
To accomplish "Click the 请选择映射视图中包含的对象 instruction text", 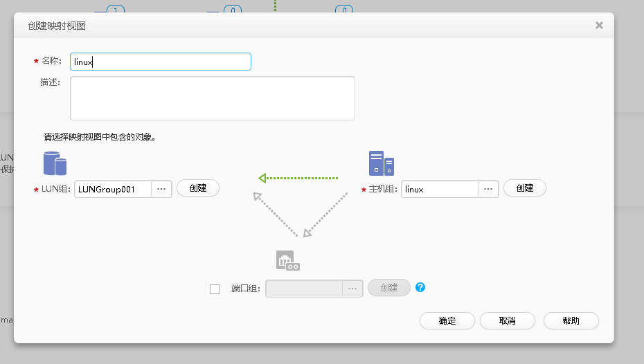I will [100, 137].
